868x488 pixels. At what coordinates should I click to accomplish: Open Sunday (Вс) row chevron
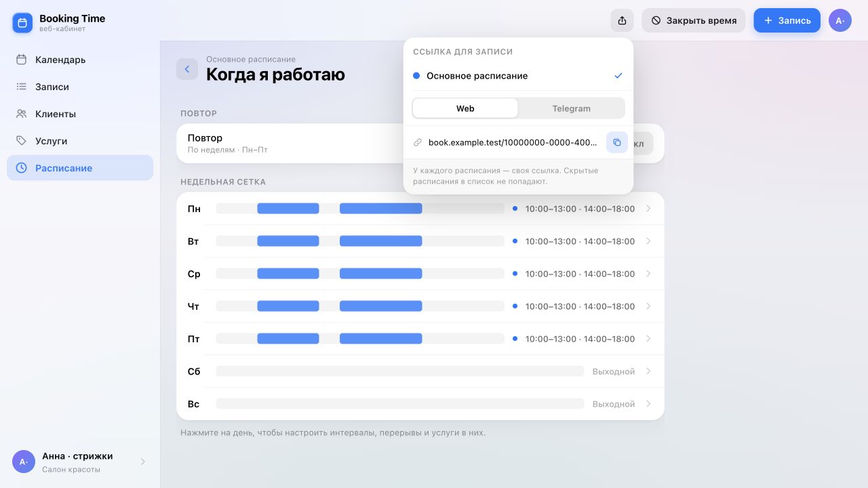(x=648, y=404)
